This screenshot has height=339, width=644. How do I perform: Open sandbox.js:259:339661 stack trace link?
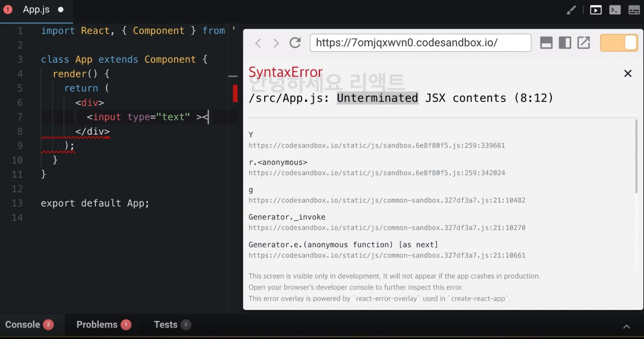click(x=377, y=146)
